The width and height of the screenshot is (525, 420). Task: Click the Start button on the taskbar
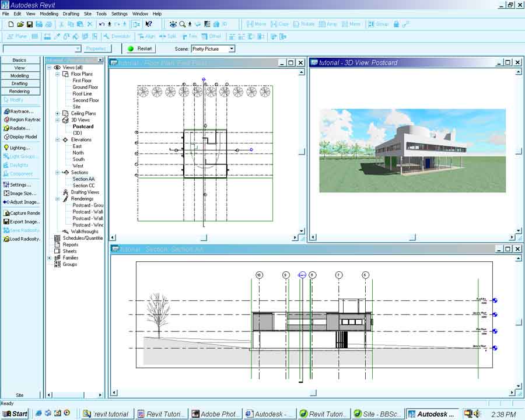click(15, 414)
